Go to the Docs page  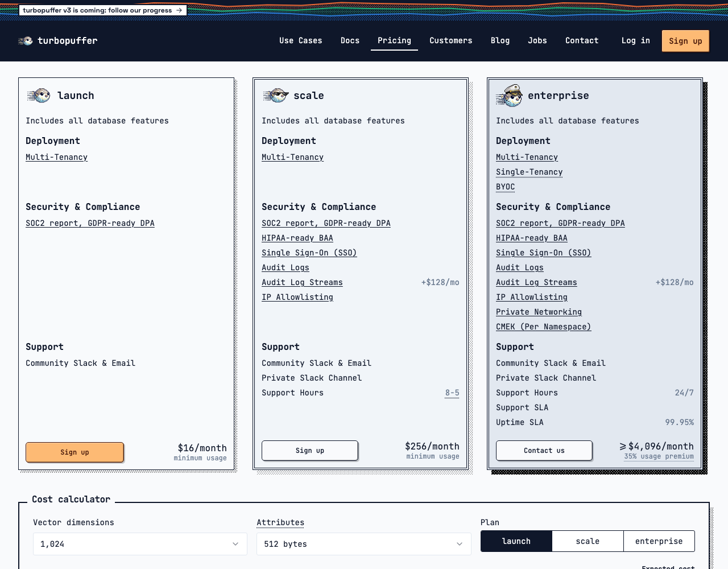(350, 40)
